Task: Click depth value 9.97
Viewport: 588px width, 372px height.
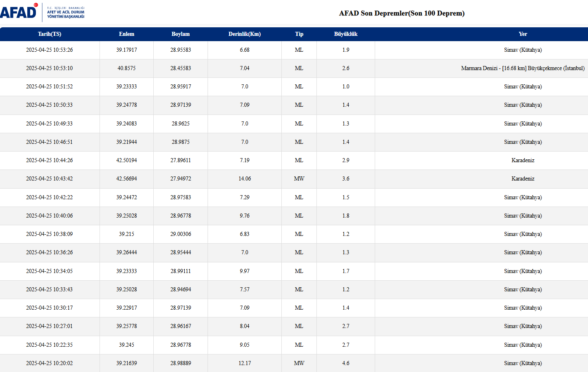Action: (245, 271)
